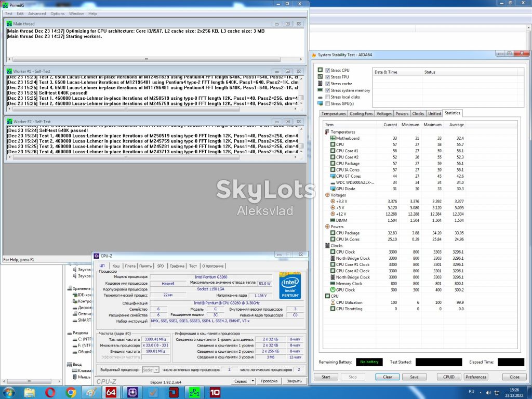Click the clock showing 15:26 in the tray
Screen dimensions: 532x399
tap(514, 390)
